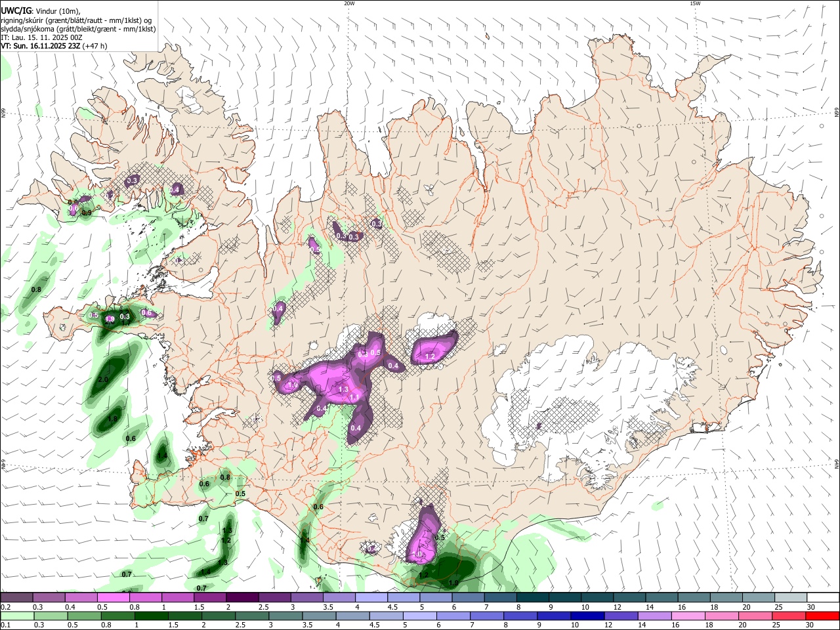This screenshot has height=630, width=840.
Task: Click the lavender 4–4.5 snow legend swatch
Action: click(371, 598)
